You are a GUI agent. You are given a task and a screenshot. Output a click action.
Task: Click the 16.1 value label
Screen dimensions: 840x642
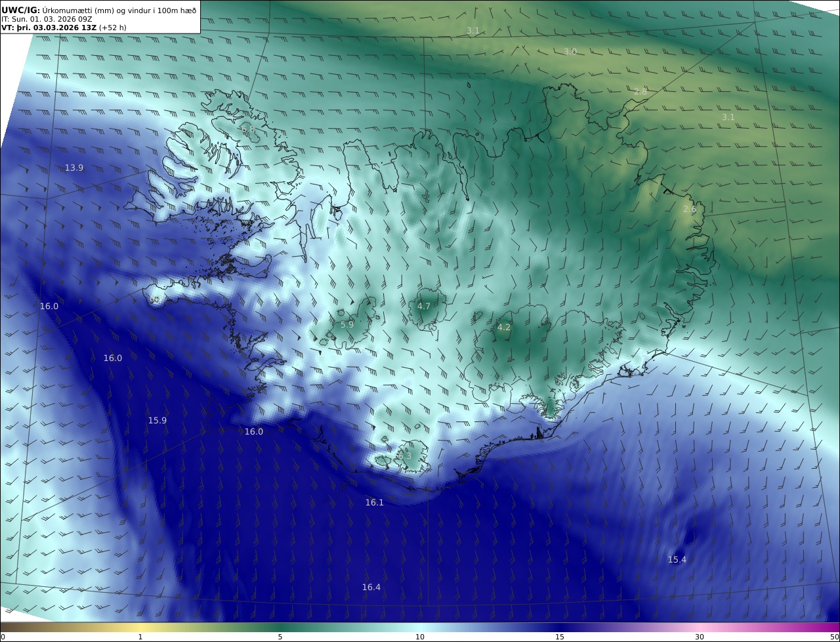374,503
